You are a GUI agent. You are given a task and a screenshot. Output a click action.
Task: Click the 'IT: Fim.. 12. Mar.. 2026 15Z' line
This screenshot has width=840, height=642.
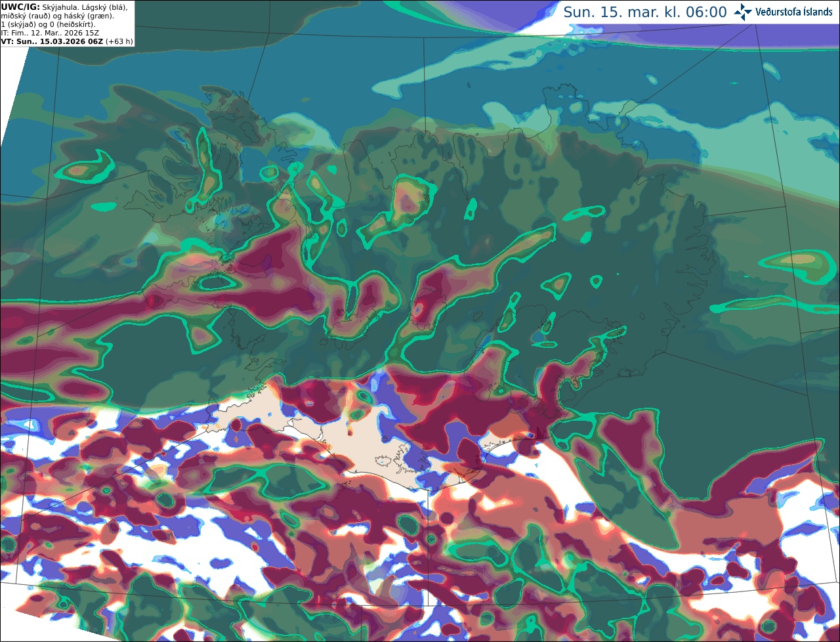pyautogui.click(x=50, y=33)
